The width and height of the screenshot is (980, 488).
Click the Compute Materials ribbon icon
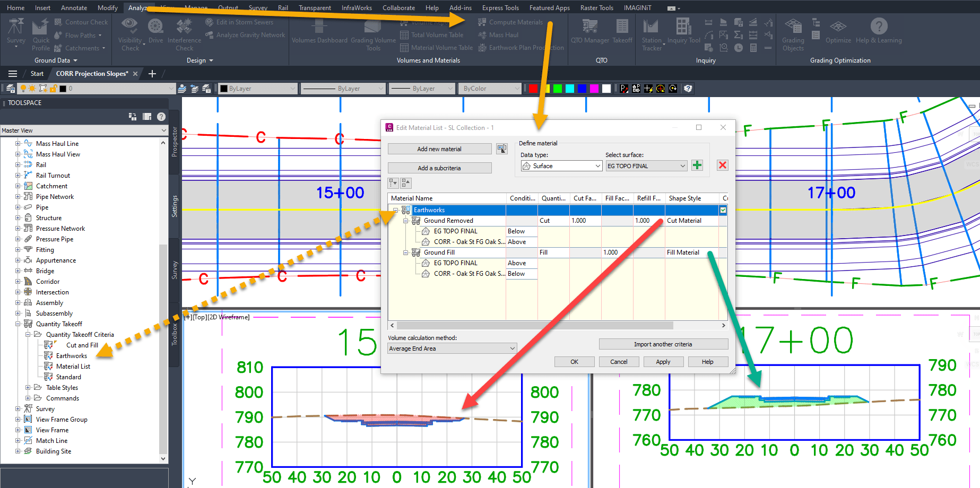(482, 22)
